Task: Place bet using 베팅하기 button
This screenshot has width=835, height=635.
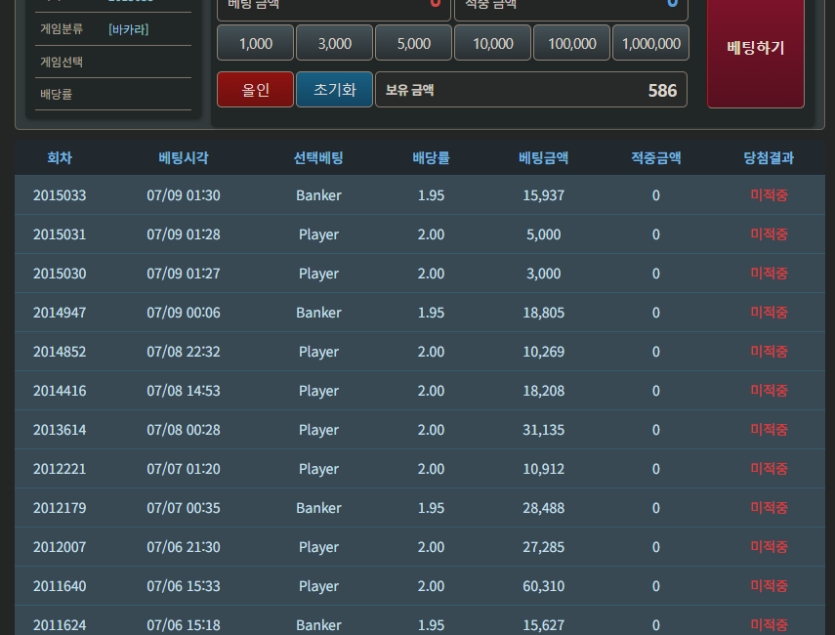Action: [756, 48]
